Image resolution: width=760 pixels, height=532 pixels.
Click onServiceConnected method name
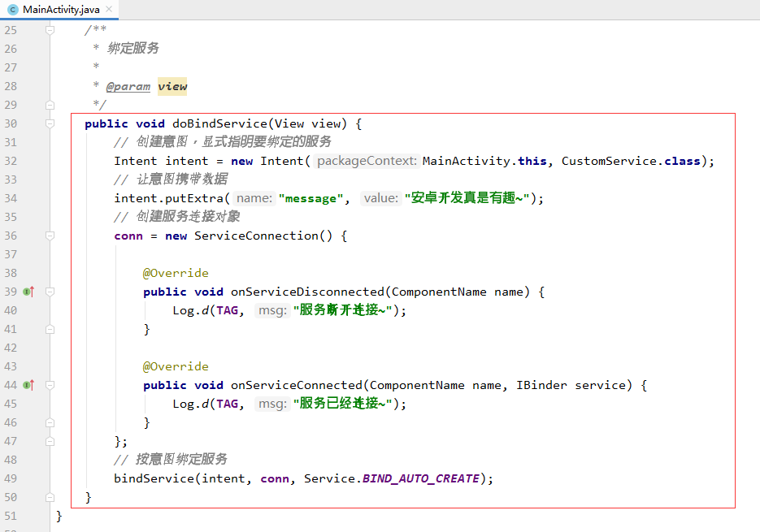(x=296, y=385)
